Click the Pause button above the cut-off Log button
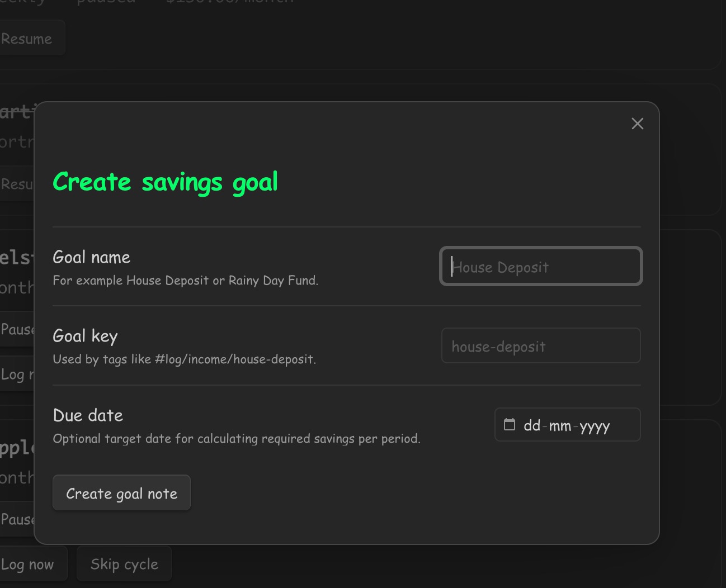The image size is (726, 588). pyautogui.click(x=17, y=329)
